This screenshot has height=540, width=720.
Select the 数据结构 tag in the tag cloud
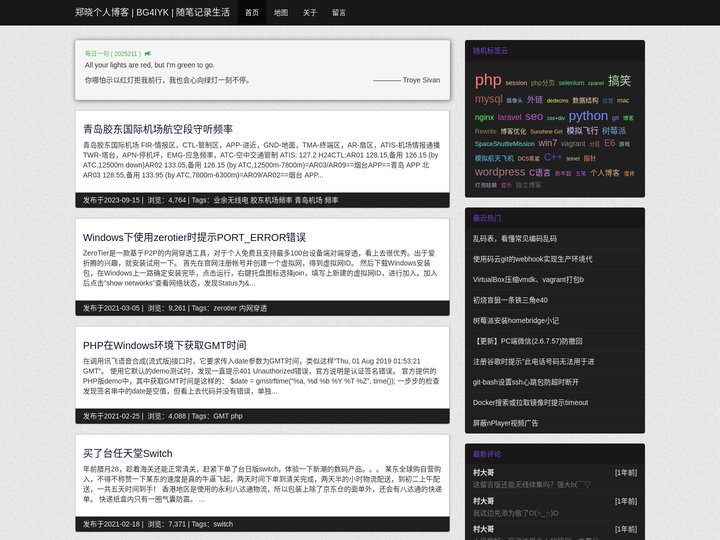pyautogui.click(x=585, y=101)
